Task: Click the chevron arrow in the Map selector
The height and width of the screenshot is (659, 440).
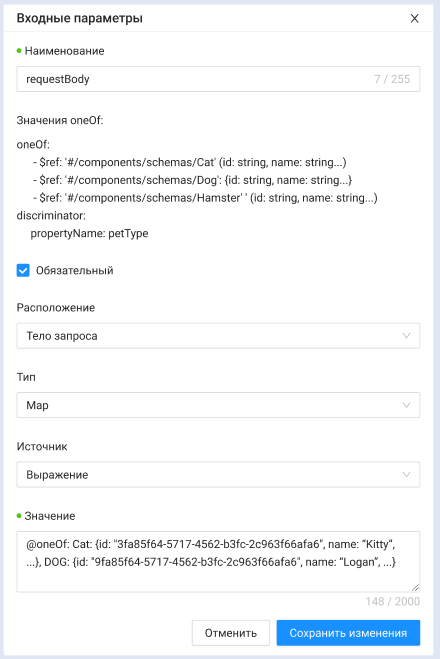Action: pyautogui.click(x=406, y=405)
